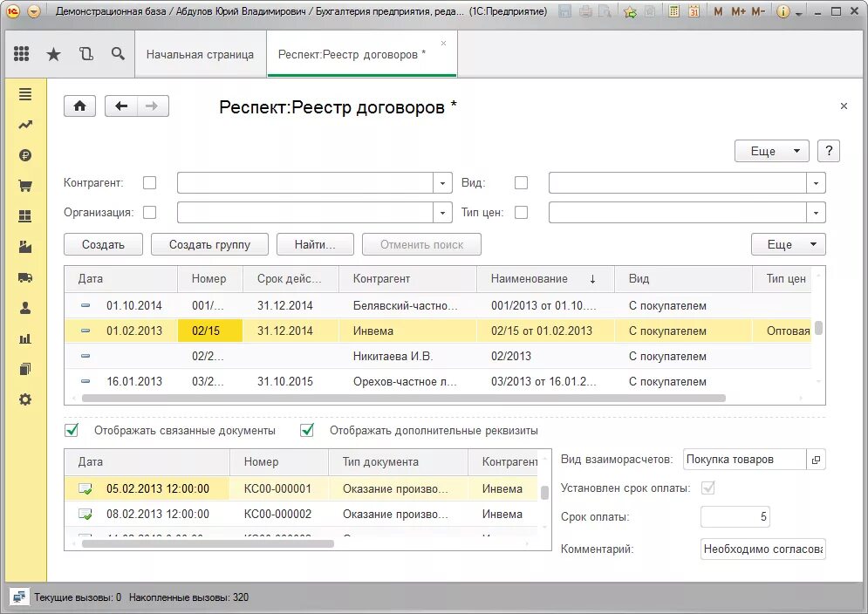The height and width of the screenshot is (614, 868).
Task: Open the gear administration section
Action: point(25,399)
